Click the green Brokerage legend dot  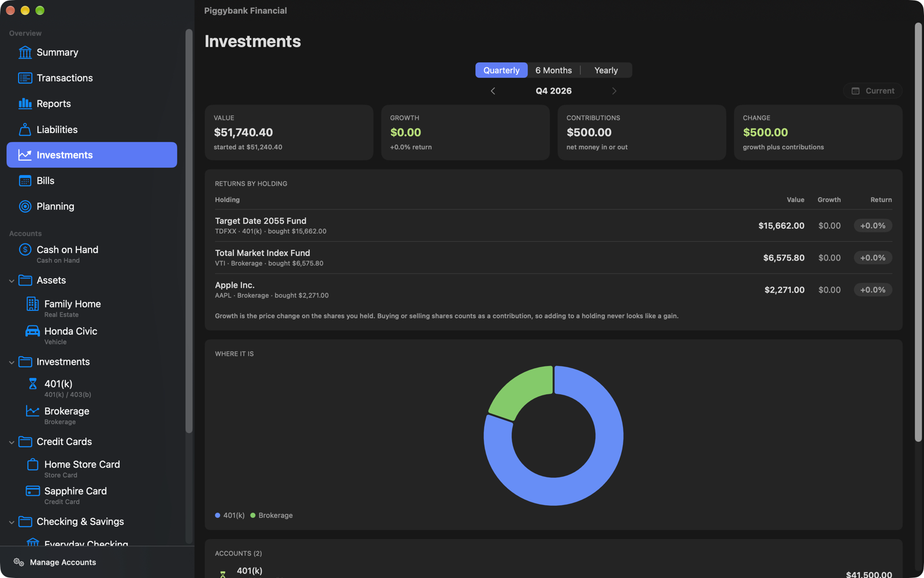[253, 516]
